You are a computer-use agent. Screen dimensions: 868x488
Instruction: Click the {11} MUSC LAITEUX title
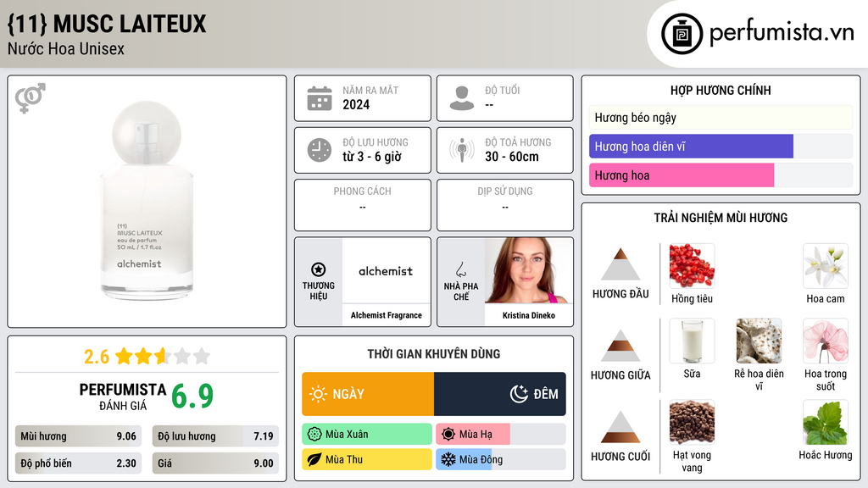point(107,24)
